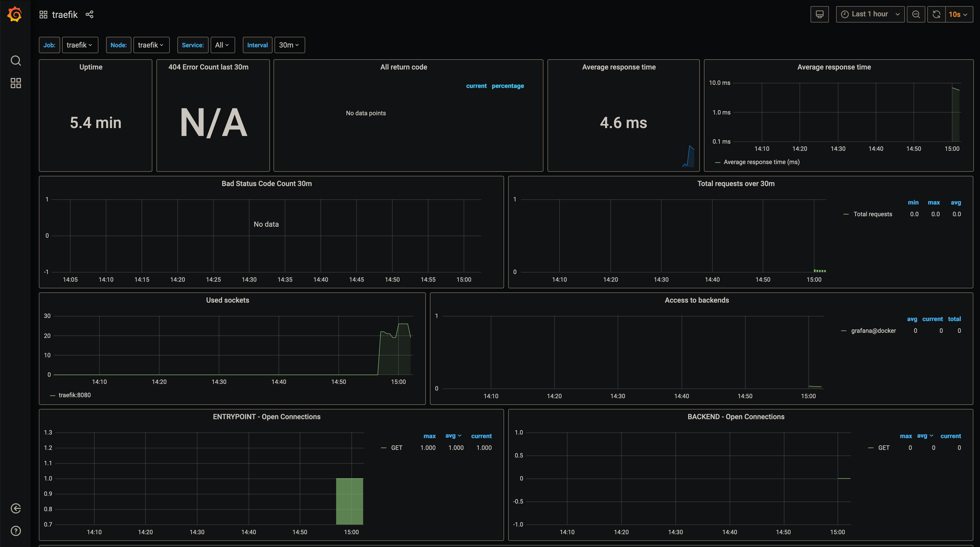Toggle the grafana@docker legend series
Viewport: 980px width, 547px height.
click(873, 331)
